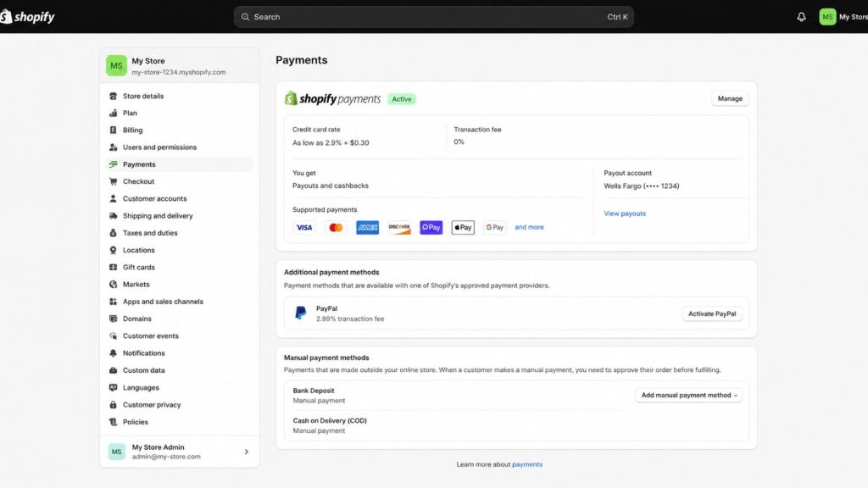Click the Visa card icon
The width and height of the screenshot is (868, 488).
(304, 227)
